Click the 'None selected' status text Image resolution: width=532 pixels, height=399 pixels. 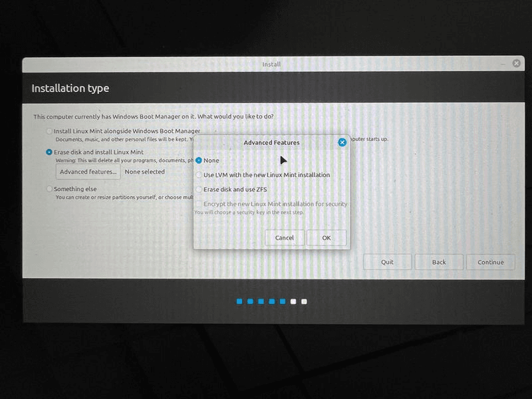(144, 172)
